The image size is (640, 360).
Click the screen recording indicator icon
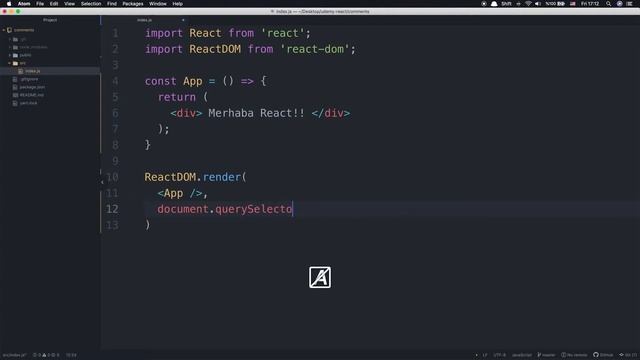(x=484, y=4)
